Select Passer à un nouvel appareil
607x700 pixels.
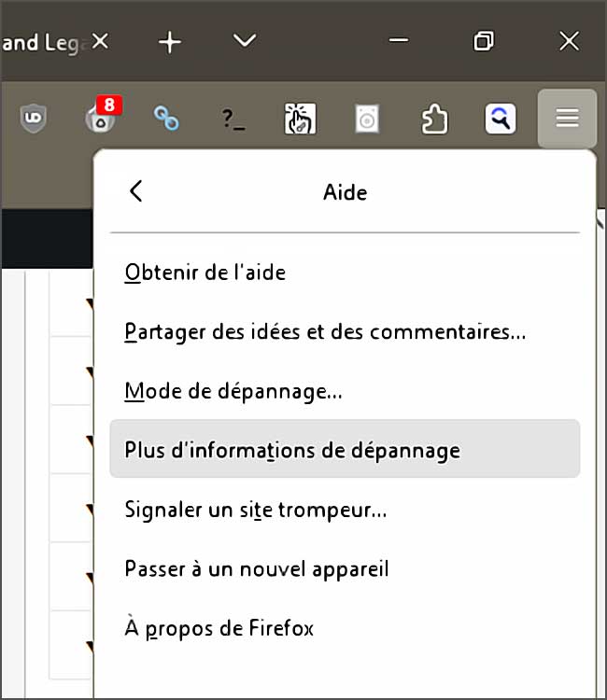click(x=345, y=568)
